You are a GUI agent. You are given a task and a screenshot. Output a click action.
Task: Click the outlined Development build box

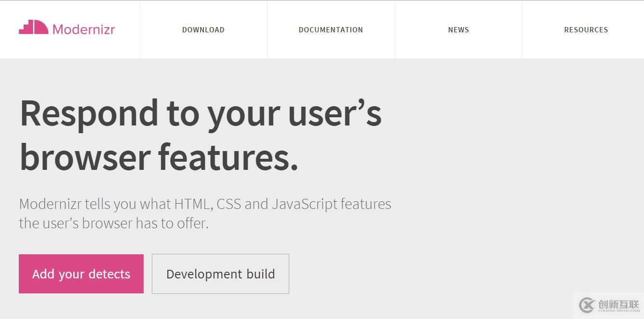click(220, 274)
